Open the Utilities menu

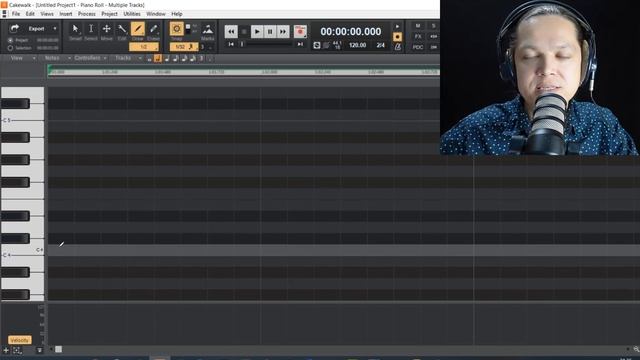132,14
